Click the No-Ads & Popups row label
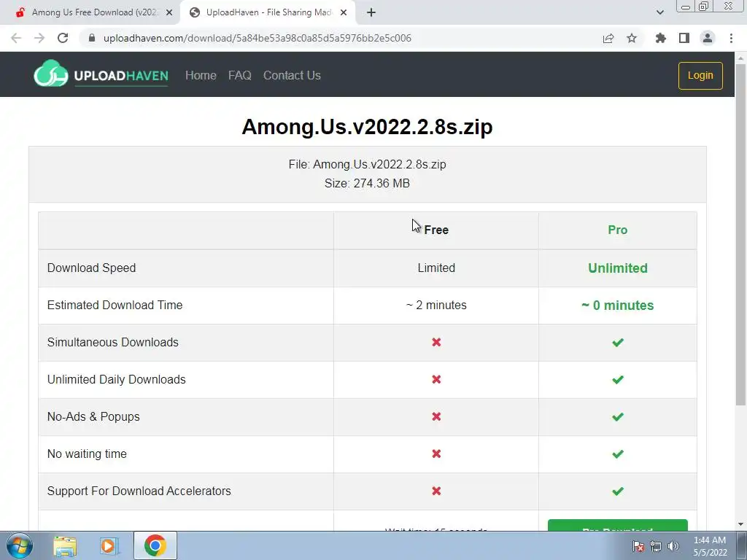Viewport: 747px width, 560px height. click(x=93, y=416)
